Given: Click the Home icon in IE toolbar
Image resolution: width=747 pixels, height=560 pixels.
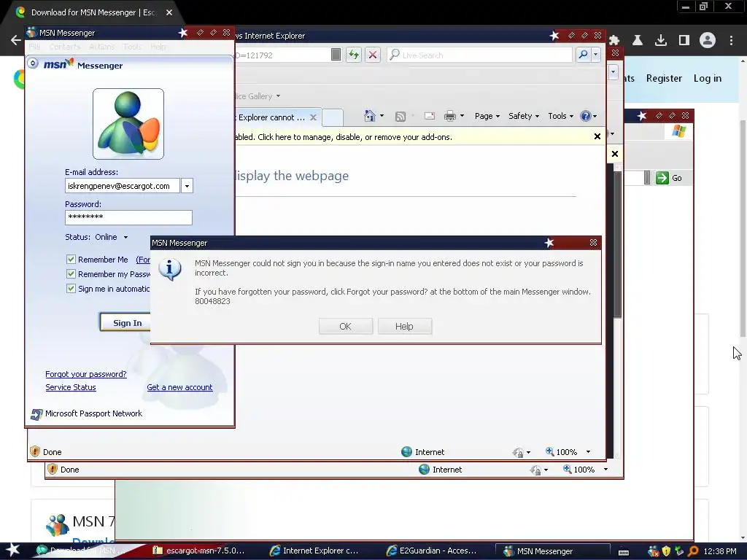Looking at the screenshot, I should pyautogui.click(x=369, y=116).
